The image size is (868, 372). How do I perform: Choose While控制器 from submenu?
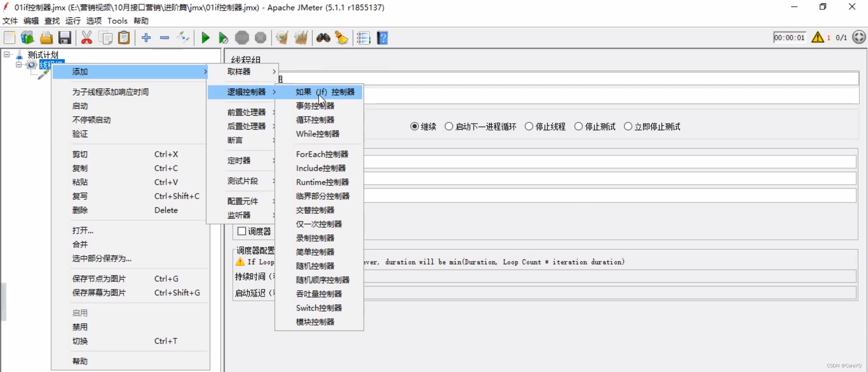click(x=319, y=134)
